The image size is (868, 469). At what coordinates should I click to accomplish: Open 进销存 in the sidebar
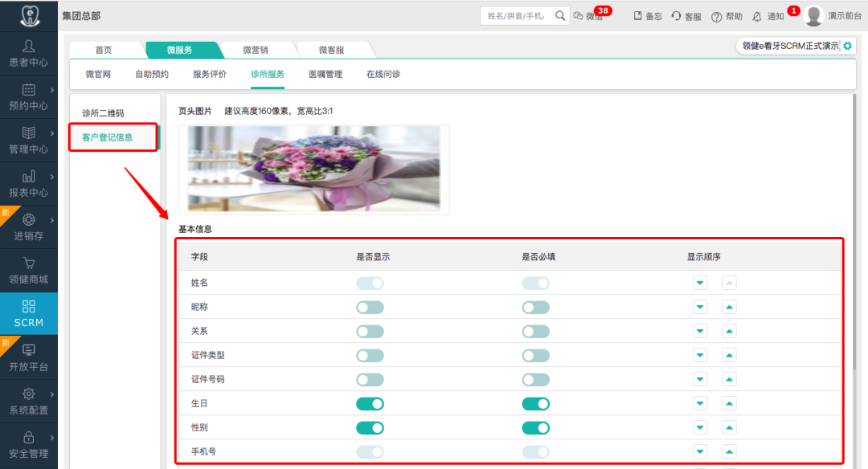[x=29, y=227]
